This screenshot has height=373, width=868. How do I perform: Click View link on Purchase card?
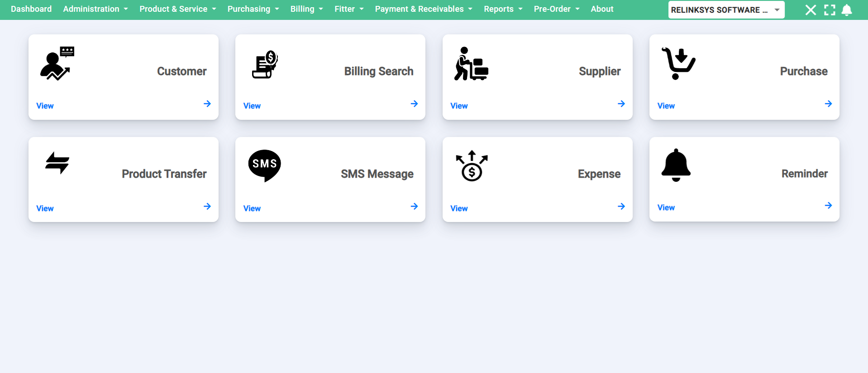coord(666,106)
